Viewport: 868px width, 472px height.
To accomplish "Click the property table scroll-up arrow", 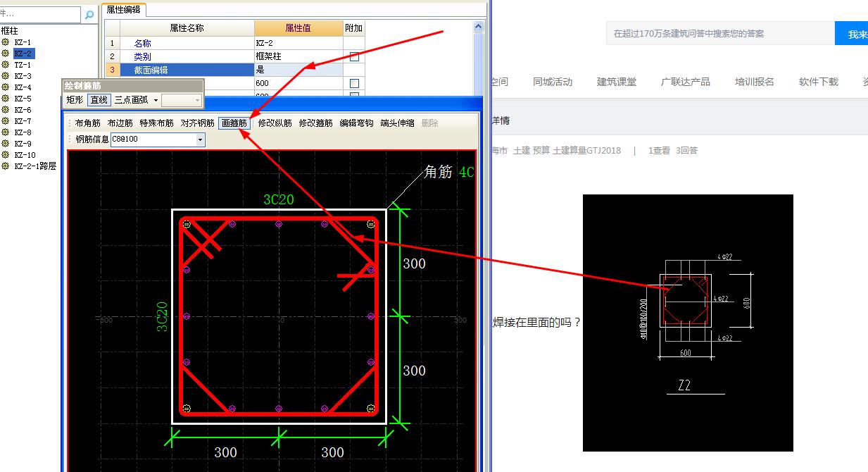I will tap(479, 27).
